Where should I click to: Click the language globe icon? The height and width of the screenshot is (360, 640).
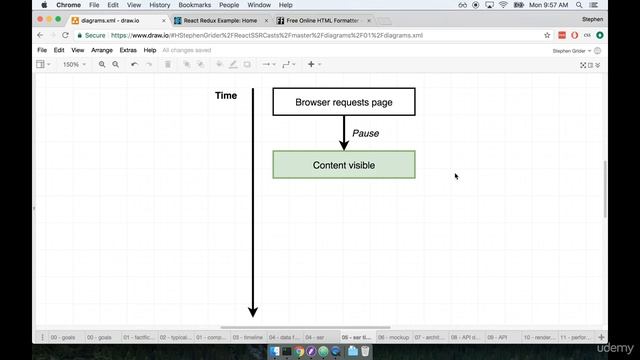coord(598,51)
